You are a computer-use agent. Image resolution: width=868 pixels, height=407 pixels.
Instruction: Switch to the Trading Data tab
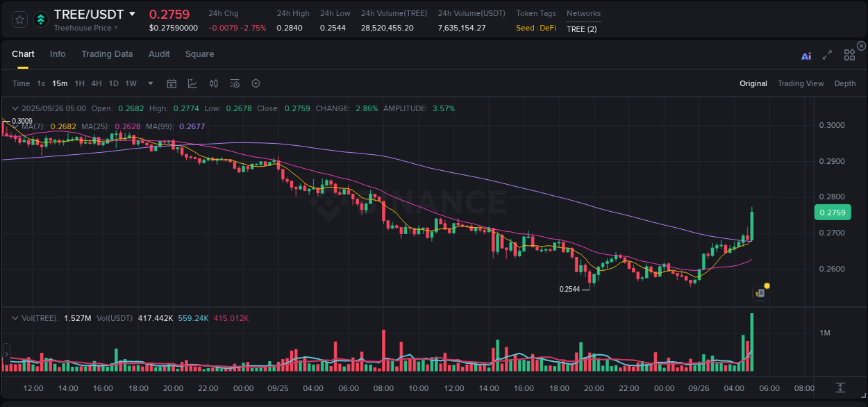[x=107, y=53]
